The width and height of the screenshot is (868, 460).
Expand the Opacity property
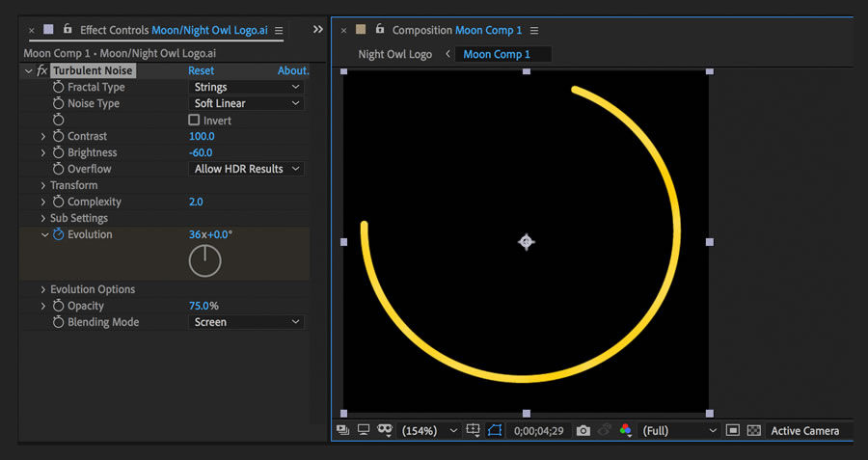43,306
